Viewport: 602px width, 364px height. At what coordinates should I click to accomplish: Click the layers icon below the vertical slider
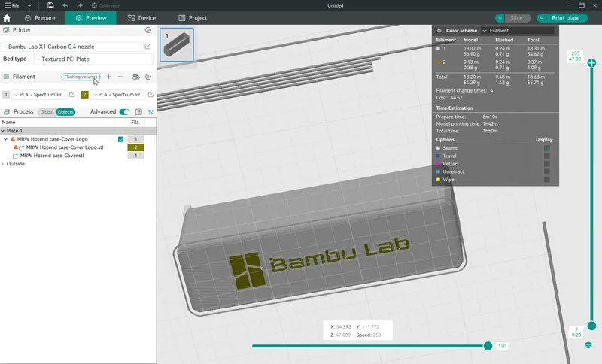[x=588, y=345]
